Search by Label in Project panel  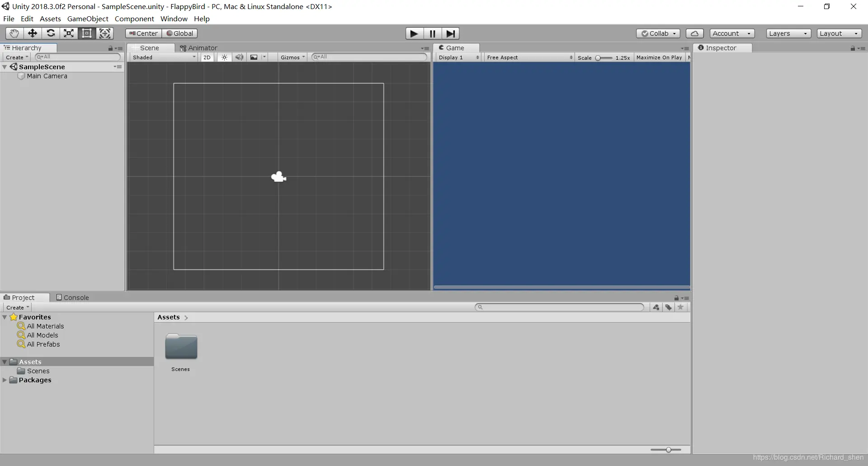click(x=668, y=308)
